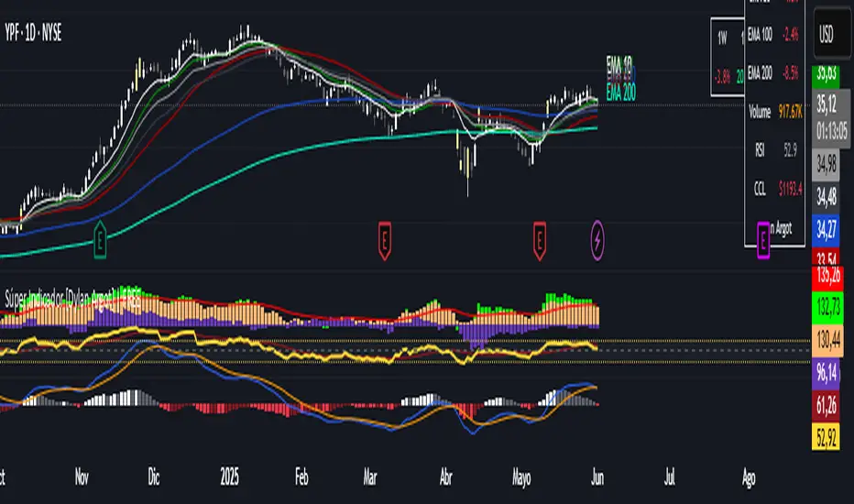Click the 52.9 RSI value in table
854x504 pixels.
click(790, 150)
